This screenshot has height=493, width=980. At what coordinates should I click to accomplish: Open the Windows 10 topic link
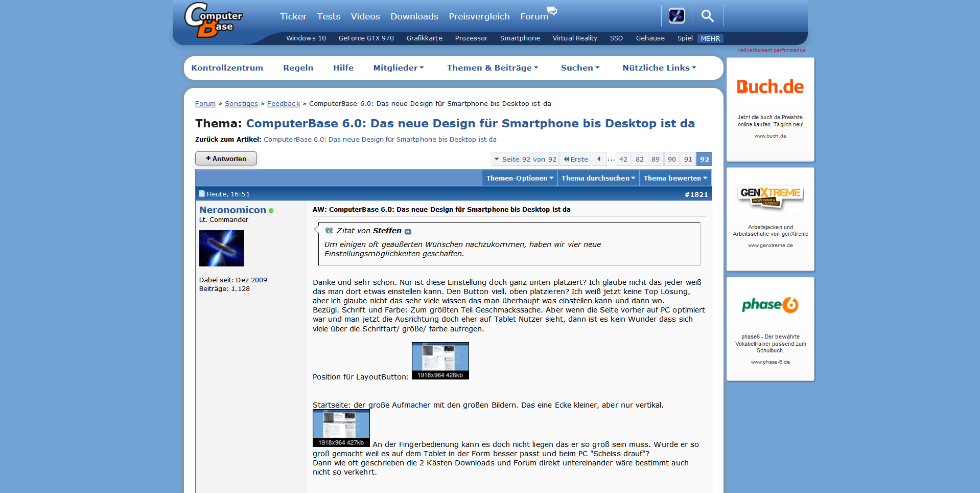[306, 38]
